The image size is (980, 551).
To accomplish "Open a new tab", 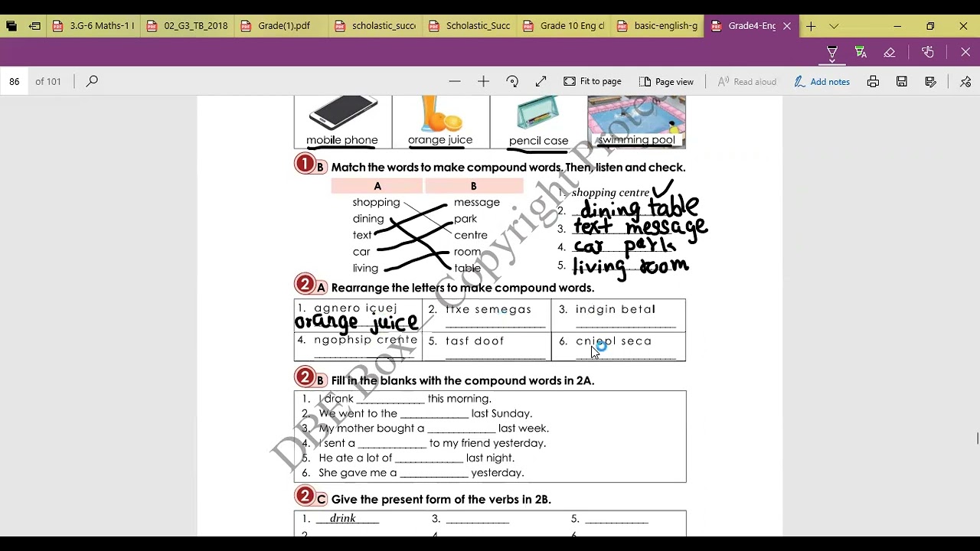I will point(811,26).
